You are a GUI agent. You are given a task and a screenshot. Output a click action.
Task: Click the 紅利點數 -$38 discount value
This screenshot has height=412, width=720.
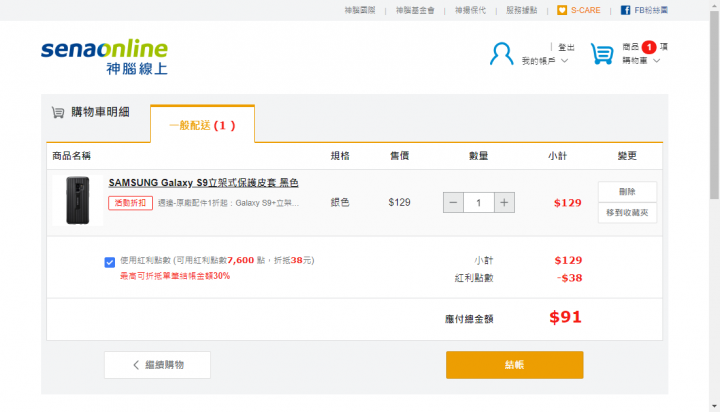569,278
